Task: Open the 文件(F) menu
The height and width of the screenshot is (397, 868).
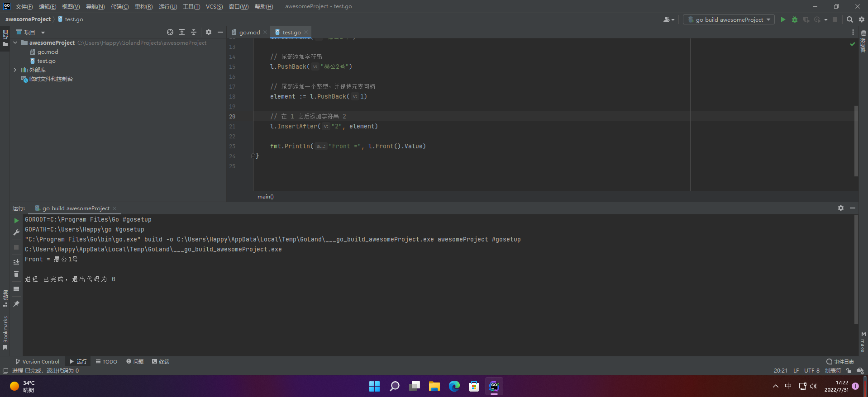Action: click(24, 6)
